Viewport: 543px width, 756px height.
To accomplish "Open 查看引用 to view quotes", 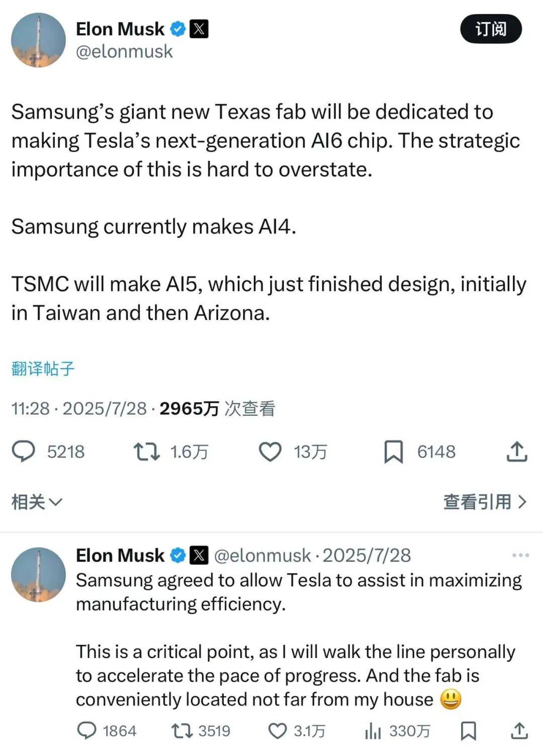I will [485, 502].
